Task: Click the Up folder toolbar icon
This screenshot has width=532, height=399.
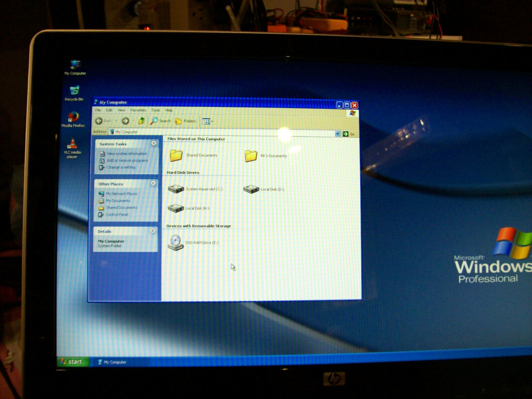Action: click(142, 121)
